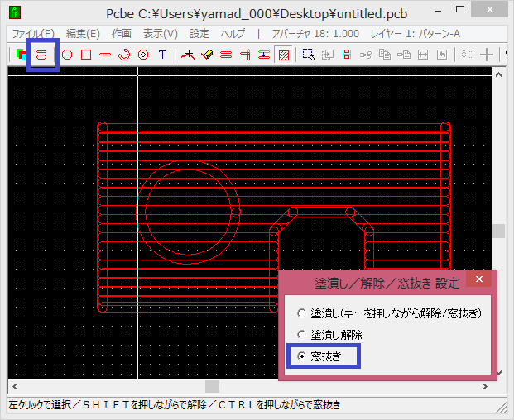514x420 pixels.
Task: Select the 窓抜き radio option
Action: pos(300,356)
